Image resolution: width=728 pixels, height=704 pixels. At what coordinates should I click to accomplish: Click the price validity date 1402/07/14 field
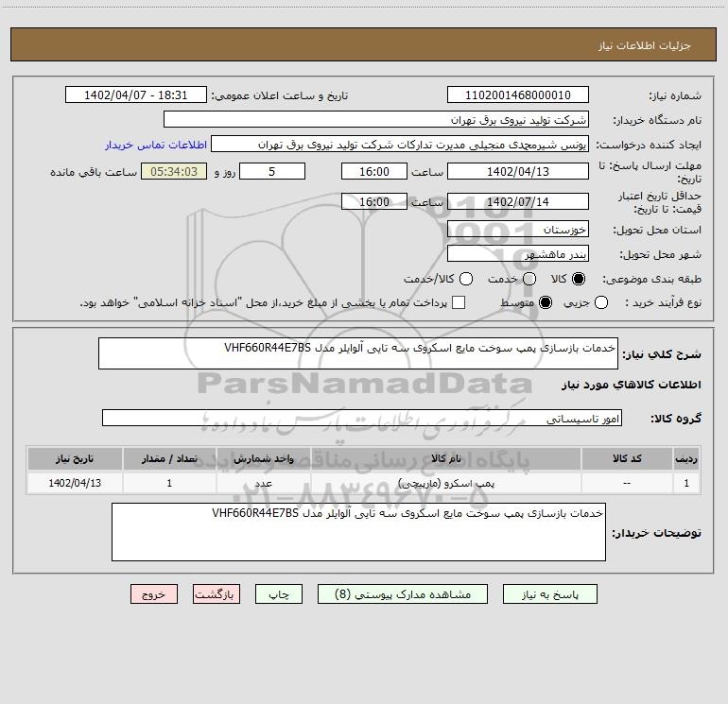[x=518, y=201]
